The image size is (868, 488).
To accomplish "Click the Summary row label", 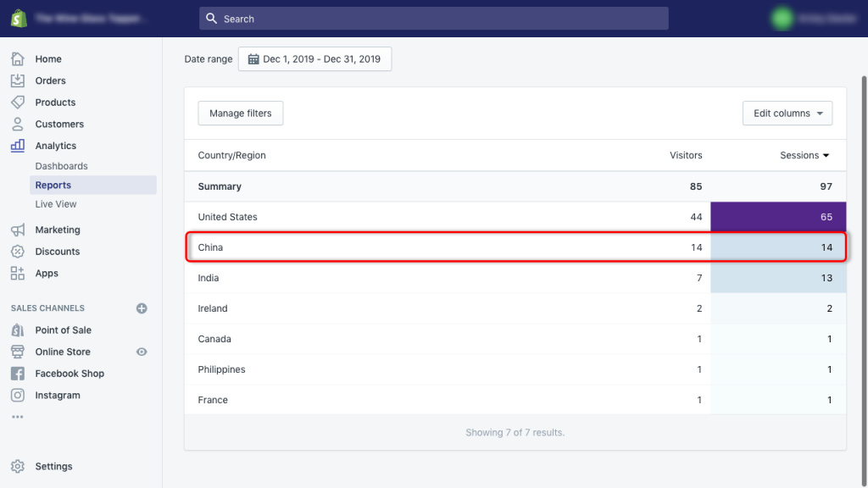I will coord(220,186).
